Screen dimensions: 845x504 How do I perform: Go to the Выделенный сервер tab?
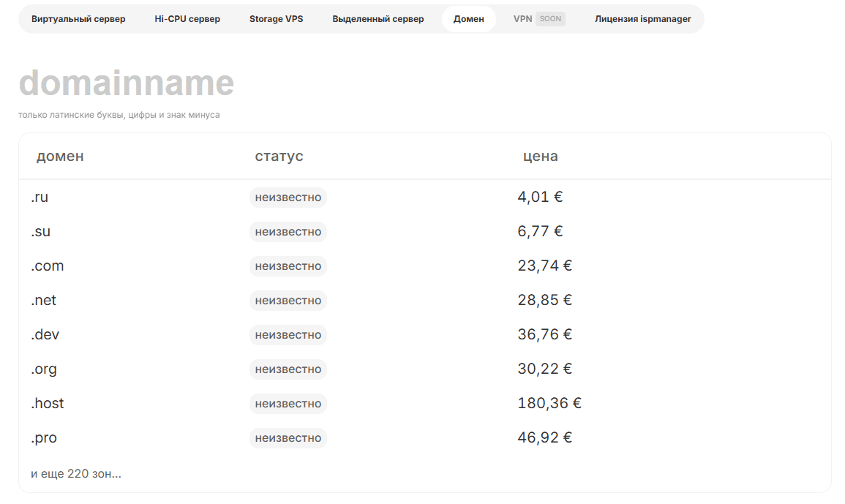tap(378, 19)
